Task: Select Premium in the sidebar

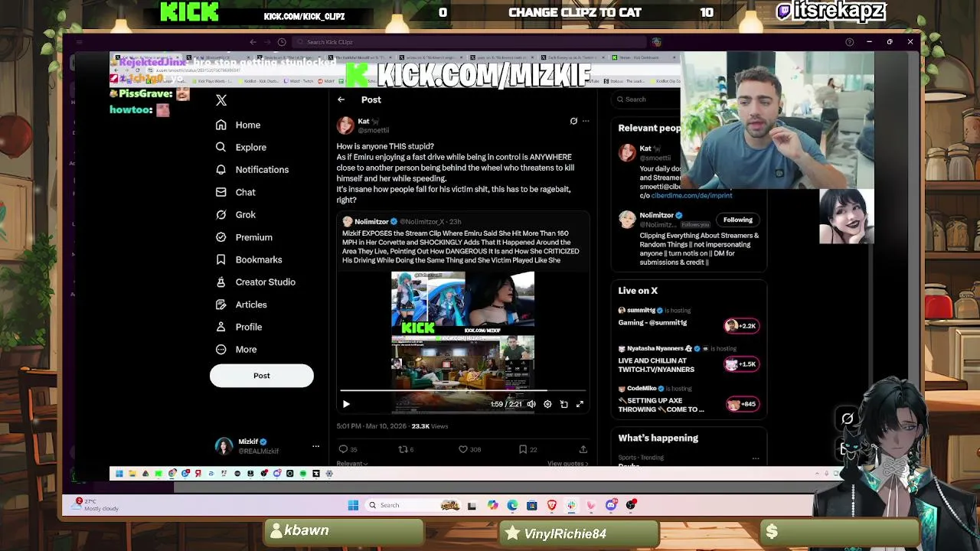Action: pos(244,237)
